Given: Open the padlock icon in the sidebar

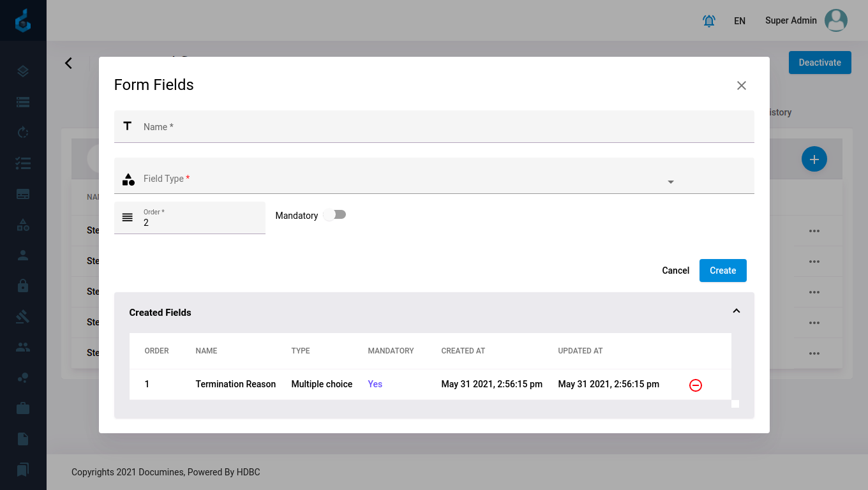Looking at the screenshot, I should pos(23,286).
